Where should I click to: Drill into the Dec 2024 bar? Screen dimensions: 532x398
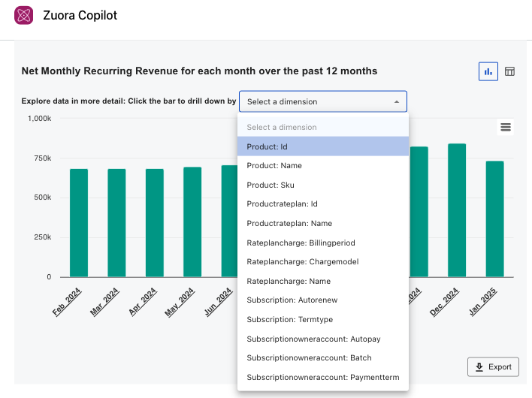[x=457, y=210]
